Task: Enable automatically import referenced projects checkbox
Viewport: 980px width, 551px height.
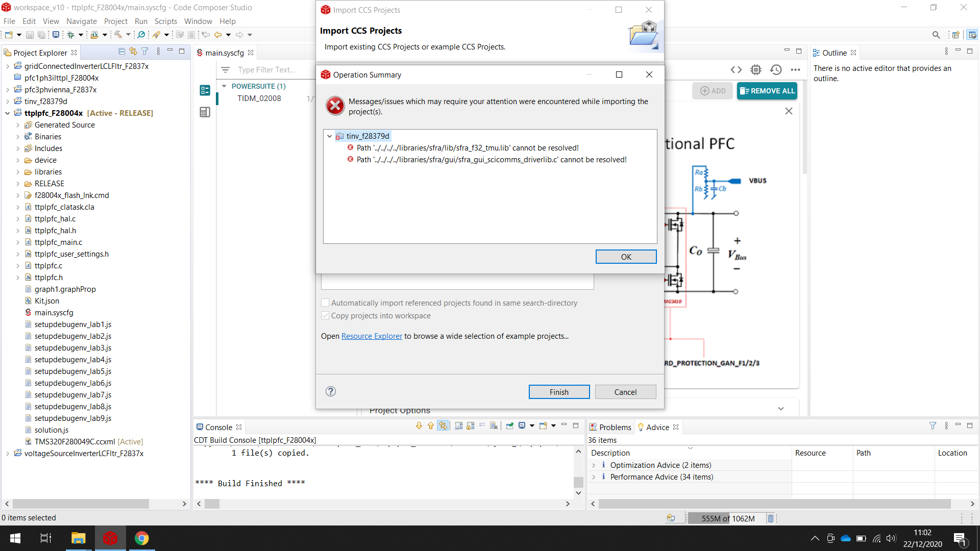Action: point(325,303)
